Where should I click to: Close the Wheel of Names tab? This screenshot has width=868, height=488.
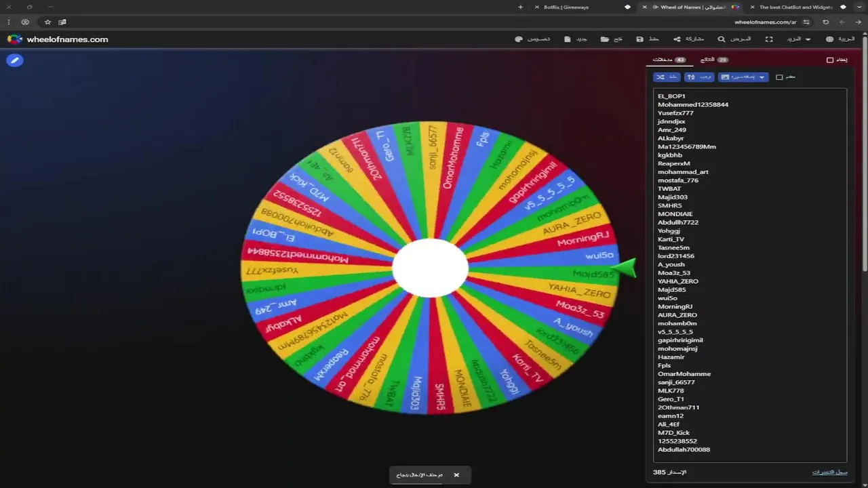(x=645, y=7)
